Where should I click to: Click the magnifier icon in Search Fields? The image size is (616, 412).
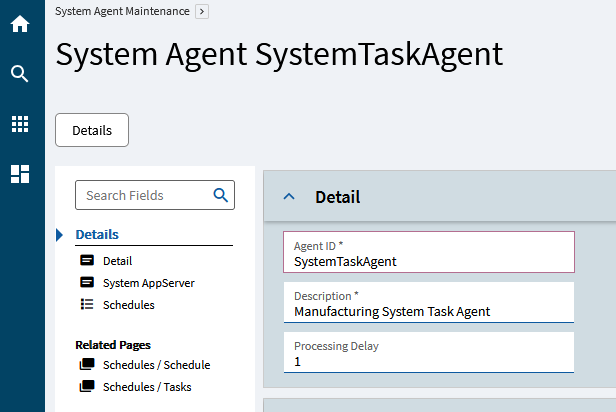[220, 195]
